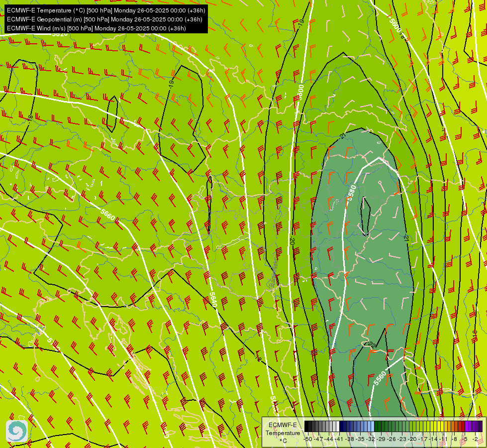Click the -41 legend value

tap(339, 439)
